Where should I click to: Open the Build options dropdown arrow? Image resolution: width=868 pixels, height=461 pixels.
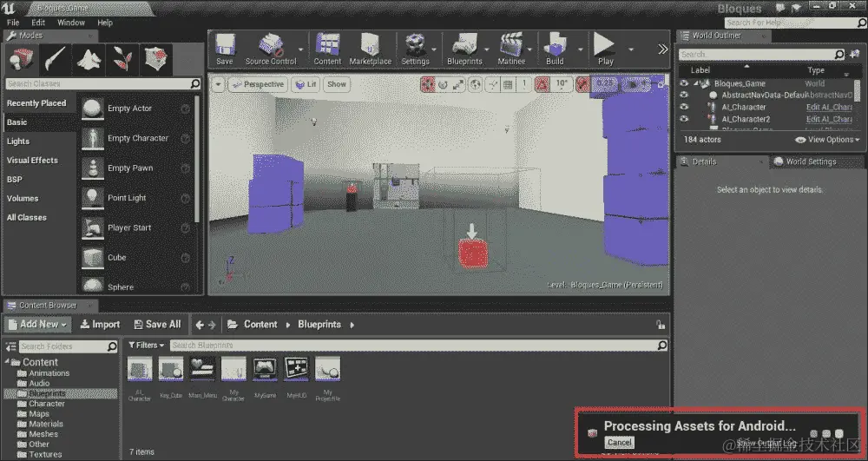click(x=581, y=49)
